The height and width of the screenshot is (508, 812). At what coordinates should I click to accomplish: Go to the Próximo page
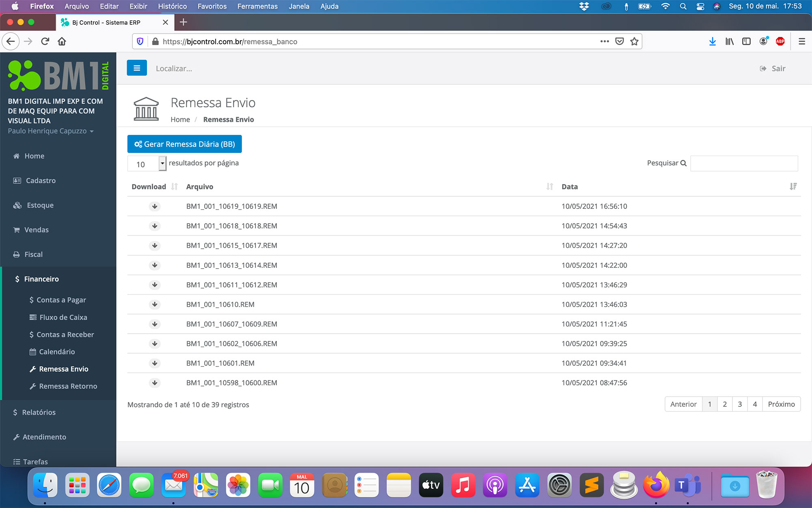(781, 404)
